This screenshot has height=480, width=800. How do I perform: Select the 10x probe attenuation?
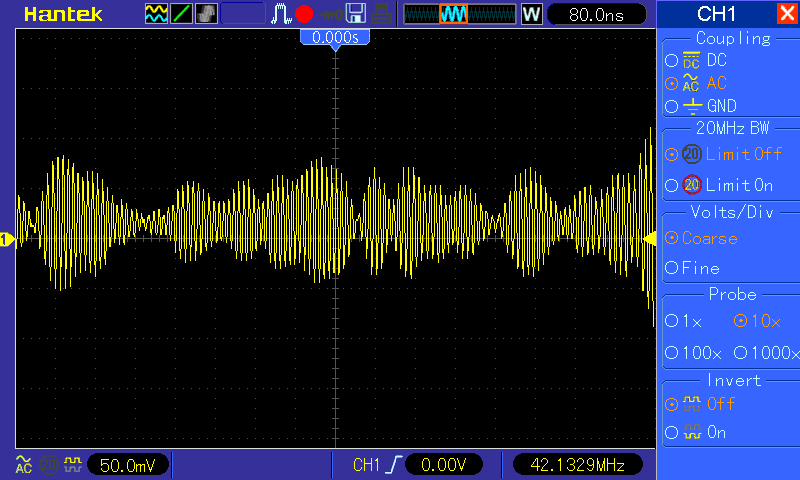click(x=757, y=321)
